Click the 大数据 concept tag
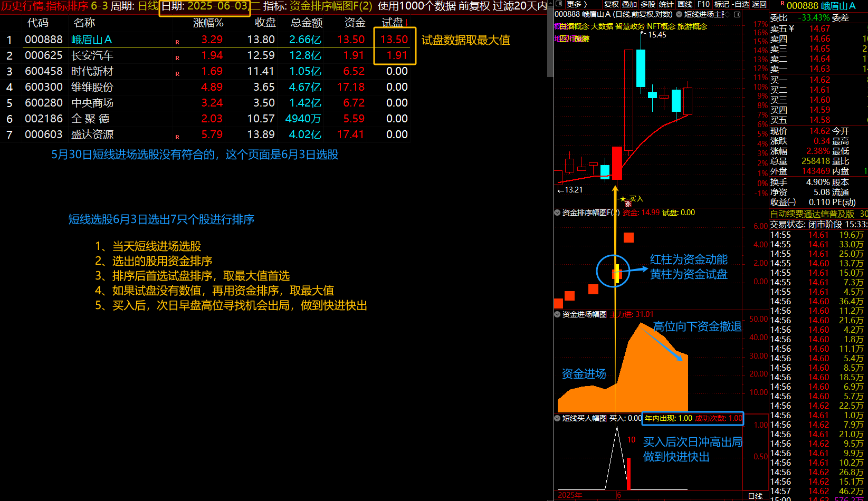Viewport: 868px width, 501px height. click(x=602, y=26)
